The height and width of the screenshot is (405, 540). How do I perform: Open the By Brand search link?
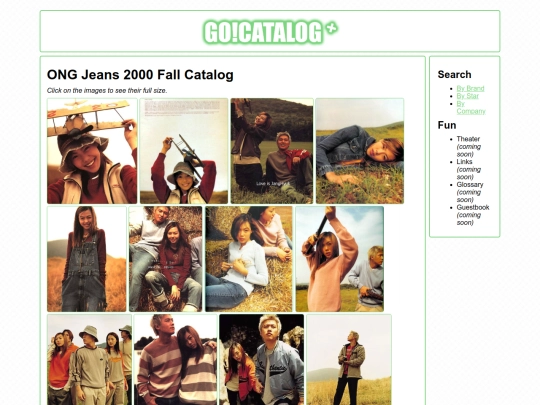pyautogui.click(x=470, y=89)
